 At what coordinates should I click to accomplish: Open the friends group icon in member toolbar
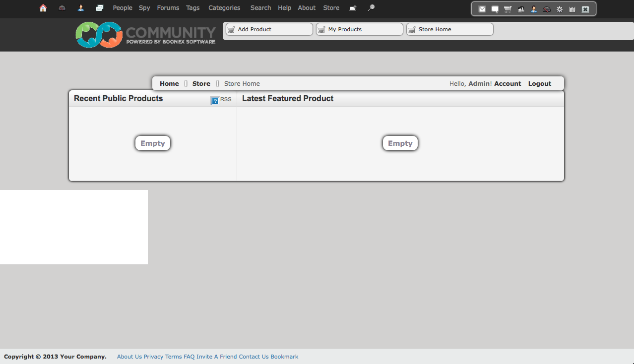521,9
